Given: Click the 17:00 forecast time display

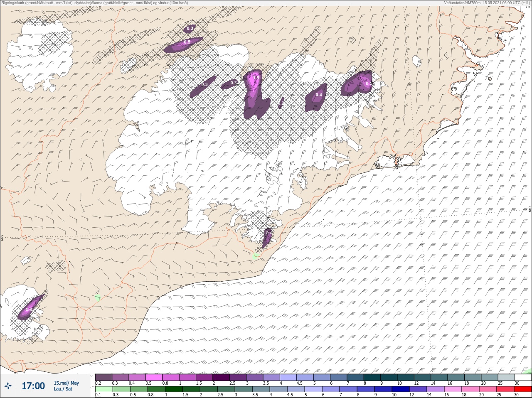Looking at the screenshot, I should (33, 386).
